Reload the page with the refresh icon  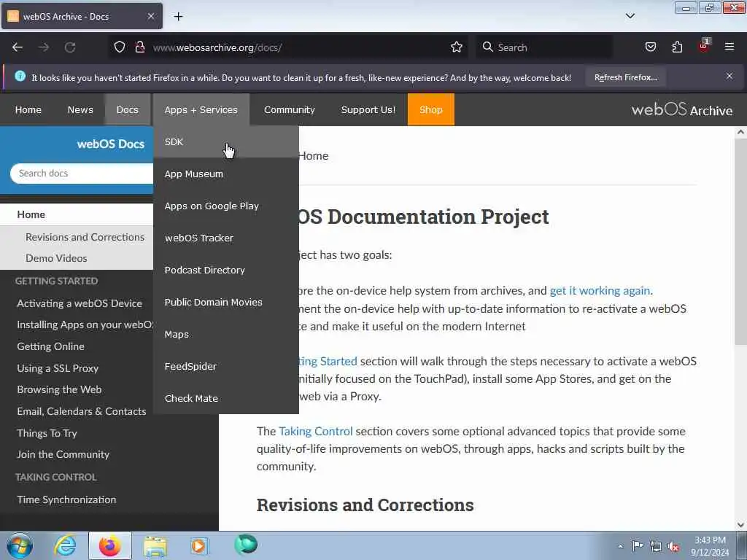[x=70, y=47]
